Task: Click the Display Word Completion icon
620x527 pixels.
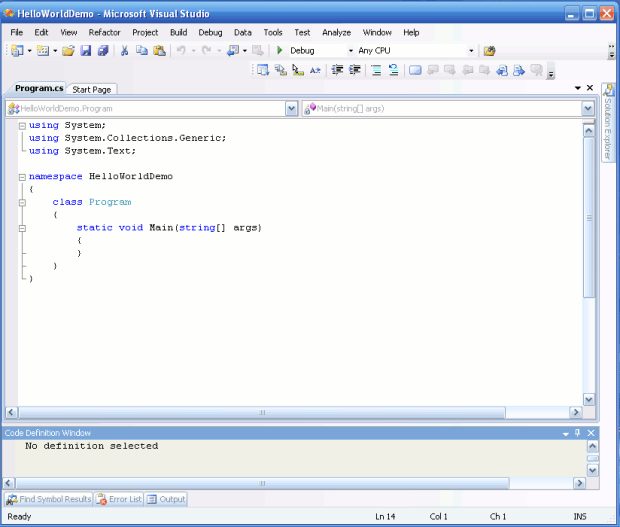Action: [315, 70]
